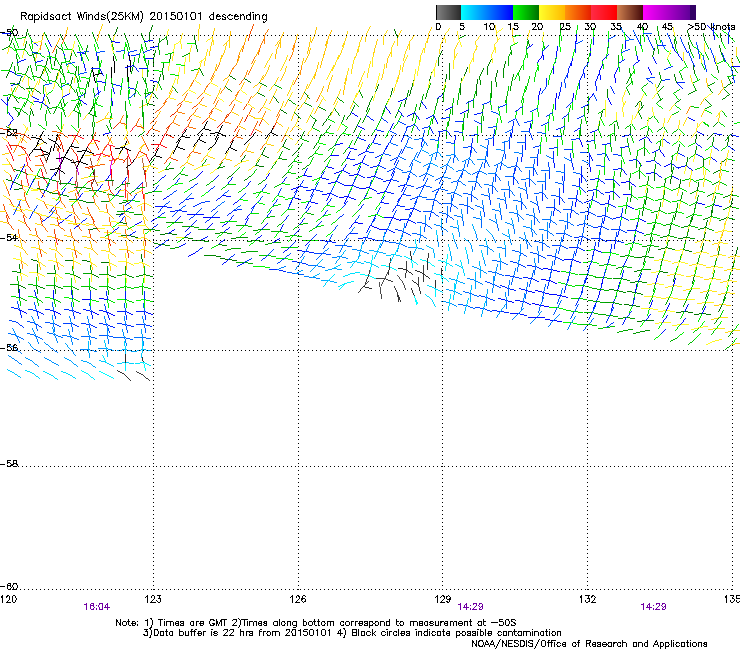Click the cyan-blue 5-15 knots legend segment
The image size is (740, 650).
pos(487,12)
